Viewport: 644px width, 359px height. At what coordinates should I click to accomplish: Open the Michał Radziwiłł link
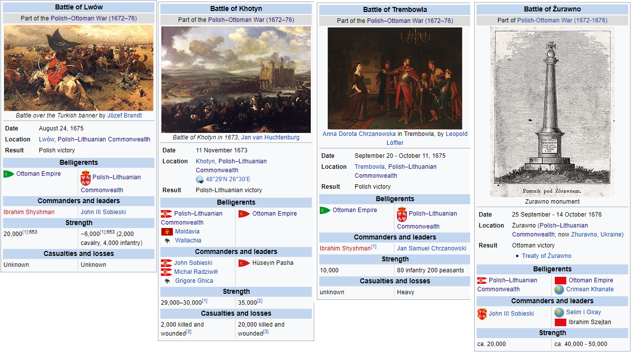[196, 272]
